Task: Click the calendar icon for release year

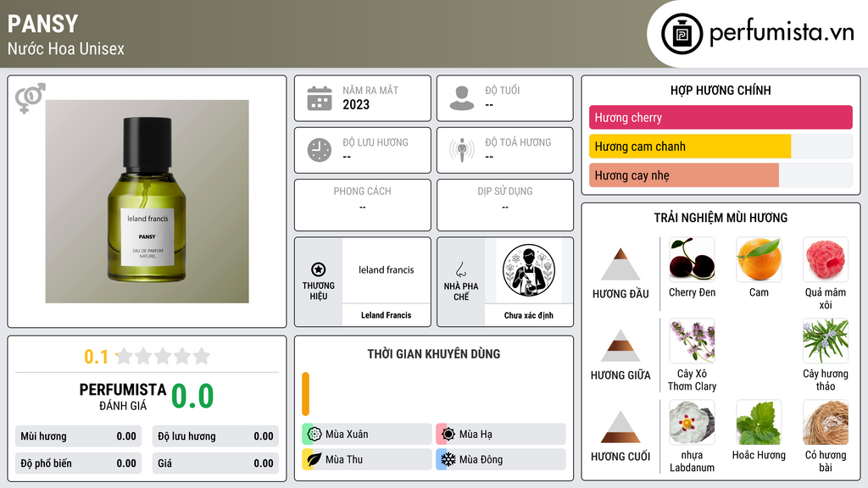Action: (x=320, y=98)
